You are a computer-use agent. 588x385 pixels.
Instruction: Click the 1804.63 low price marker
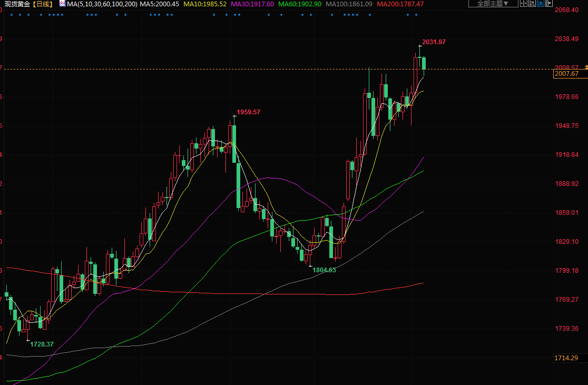tap(324, 270)
